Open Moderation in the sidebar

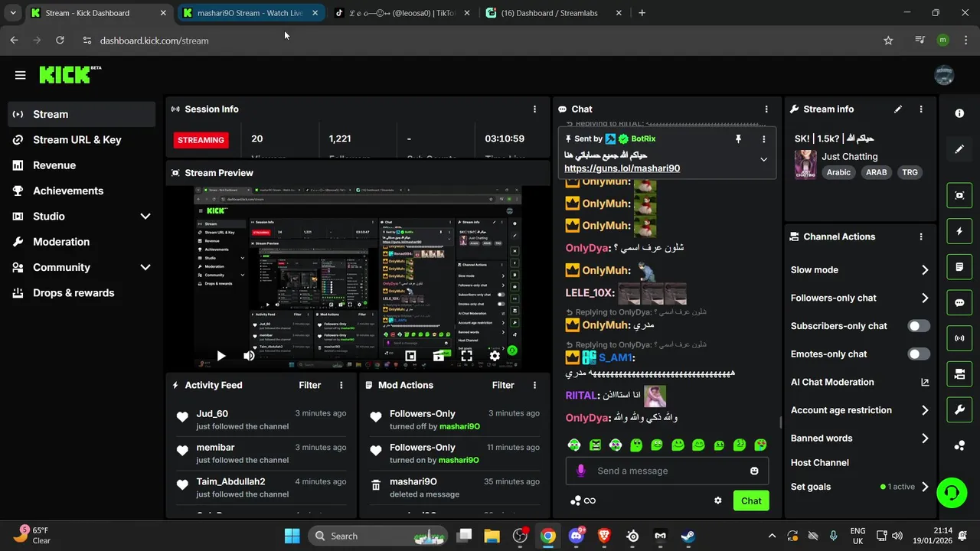point(82,242)
